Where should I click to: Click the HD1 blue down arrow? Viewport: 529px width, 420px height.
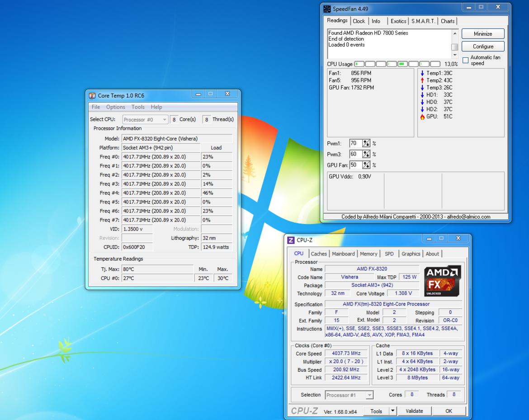pyautogui.click(x=422, y=95)
